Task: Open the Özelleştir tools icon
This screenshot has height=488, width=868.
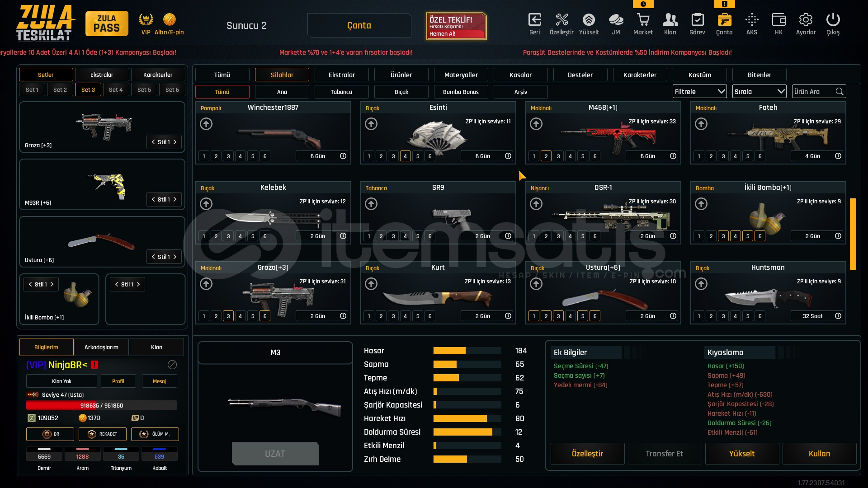Action: [x=561, y=20]
